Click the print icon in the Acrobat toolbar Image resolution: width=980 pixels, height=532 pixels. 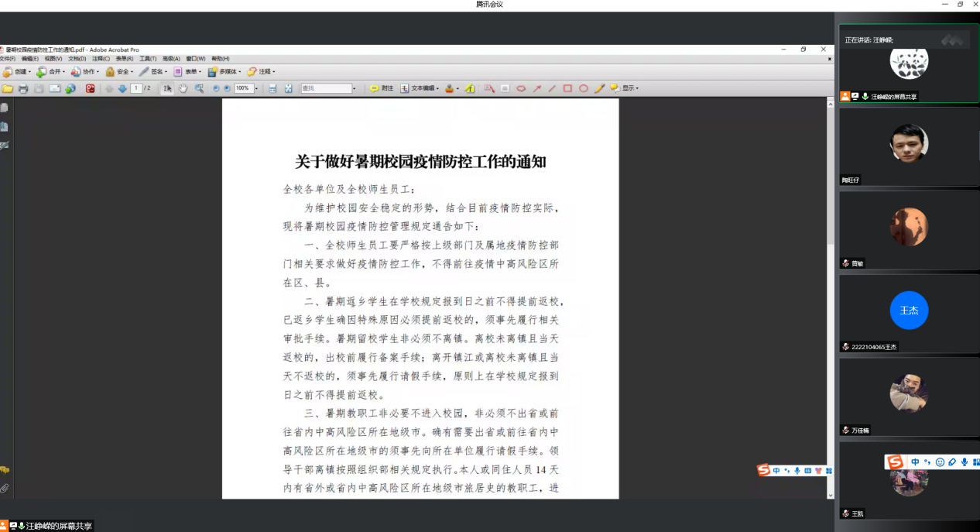(x=23, y=88)
